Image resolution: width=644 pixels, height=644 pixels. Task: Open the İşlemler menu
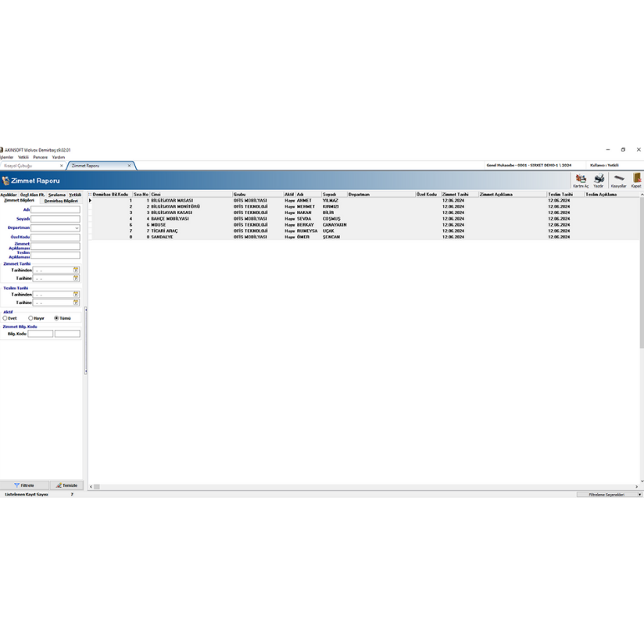(8, 156)
